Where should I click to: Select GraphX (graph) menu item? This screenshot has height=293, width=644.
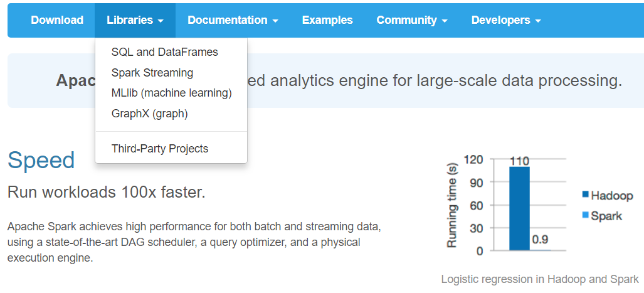point(150,114)
